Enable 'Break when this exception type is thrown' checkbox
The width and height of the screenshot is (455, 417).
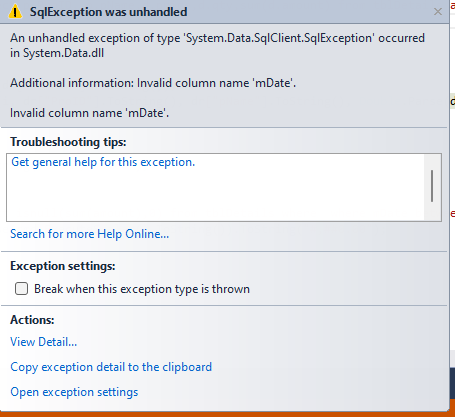click(21, 289)
